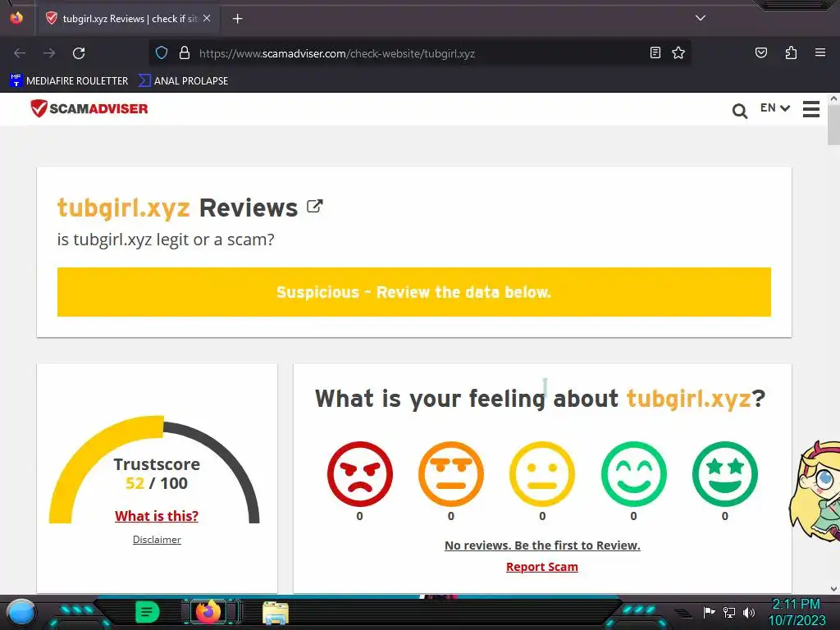The height and width of the screenshot is (630, 840).
Task: Open the Extensions puzzle icon
Action: click(x=791, y=52)
